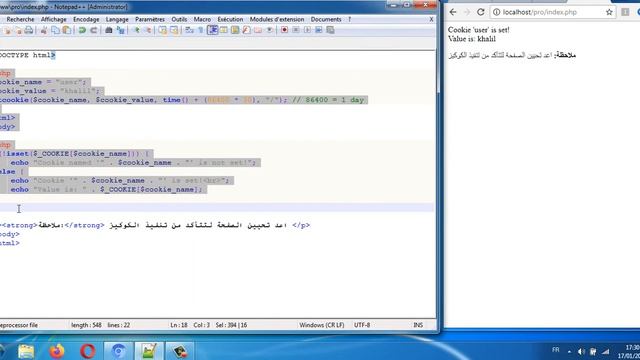Open Windows Explorer from taskbar
The width and height of the screenshot is (640, 360).
26,351
